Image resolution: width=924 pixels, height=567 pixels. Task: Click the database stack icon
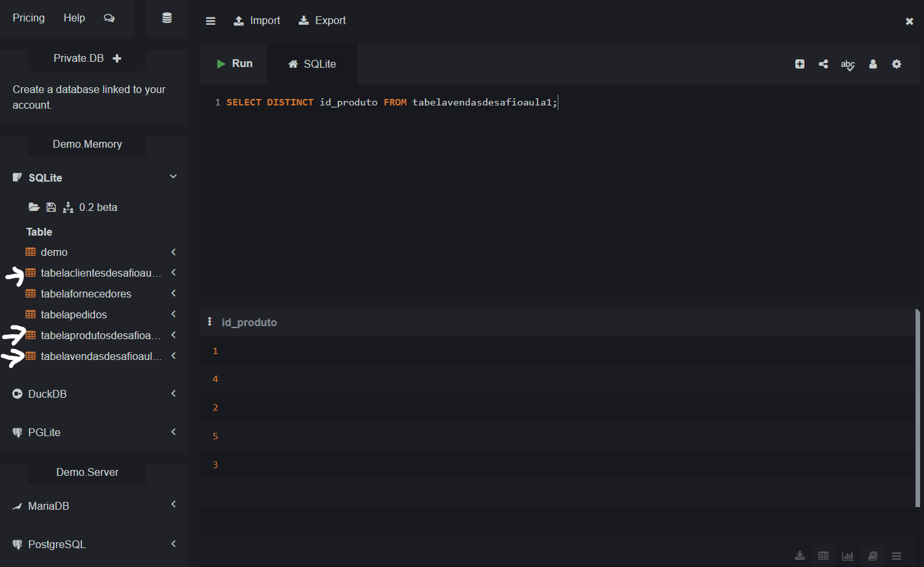(167, 18)
